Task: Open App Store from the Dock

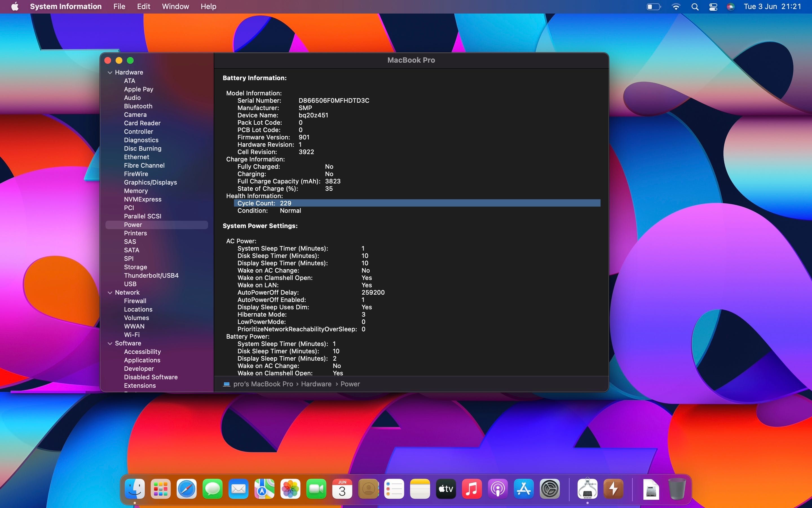Action: coord(524,489)
